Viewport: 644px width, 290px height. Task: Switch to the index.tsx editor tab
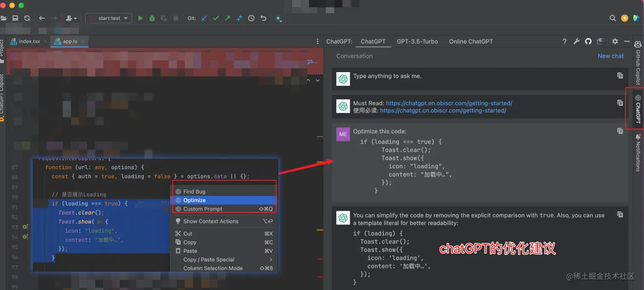(29, 41)
